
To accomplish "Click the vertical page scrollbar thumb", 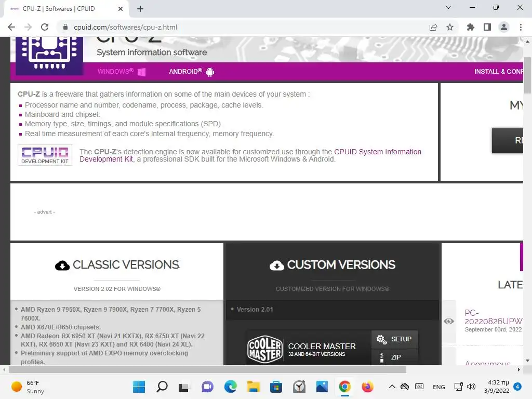I will 527,75.
